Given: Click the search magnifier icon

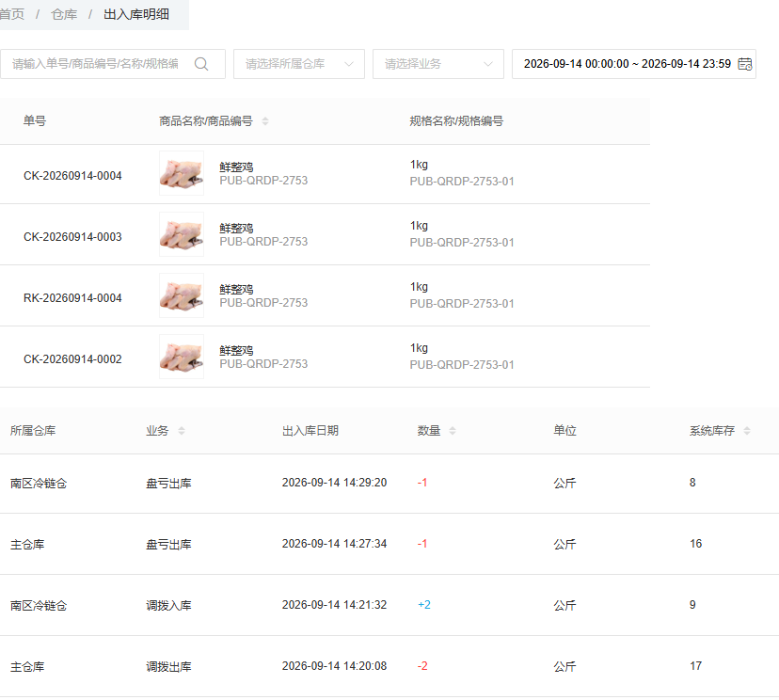Looking at the screenshot, I should coord(201,64).
